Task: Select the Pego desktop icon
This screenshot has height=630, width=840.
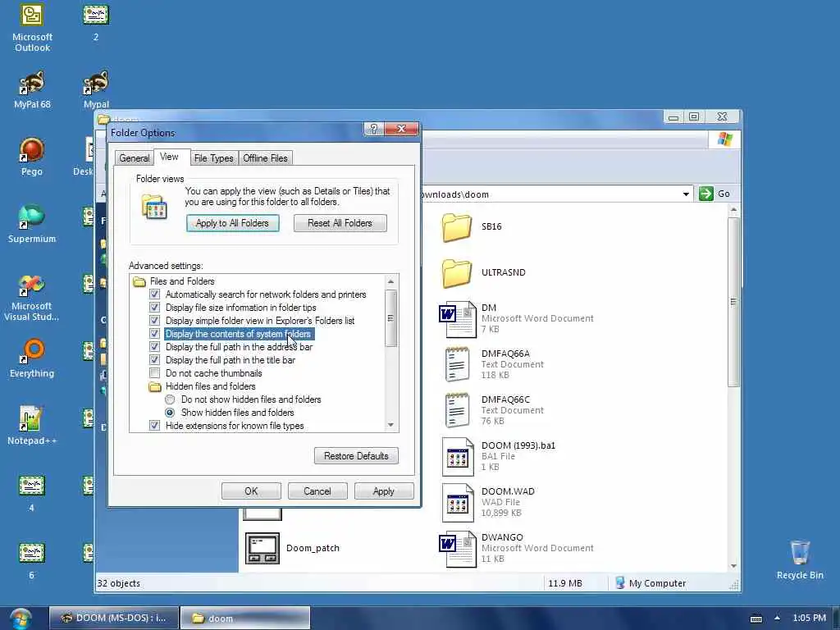Action: tap(32, 157)
